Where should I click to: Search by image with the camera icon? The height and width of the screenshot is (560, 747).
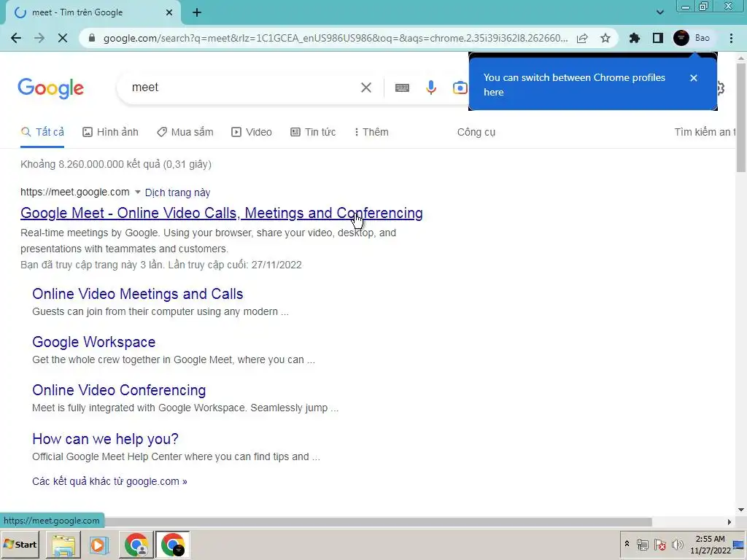[460, 87]
